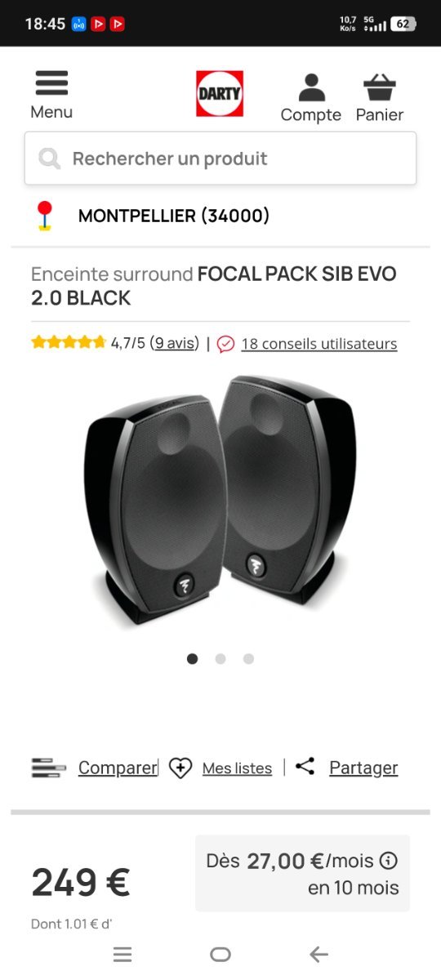Screen dimensions: 441x980
Task: Select the third carousel dot
Action: (248, 658)
